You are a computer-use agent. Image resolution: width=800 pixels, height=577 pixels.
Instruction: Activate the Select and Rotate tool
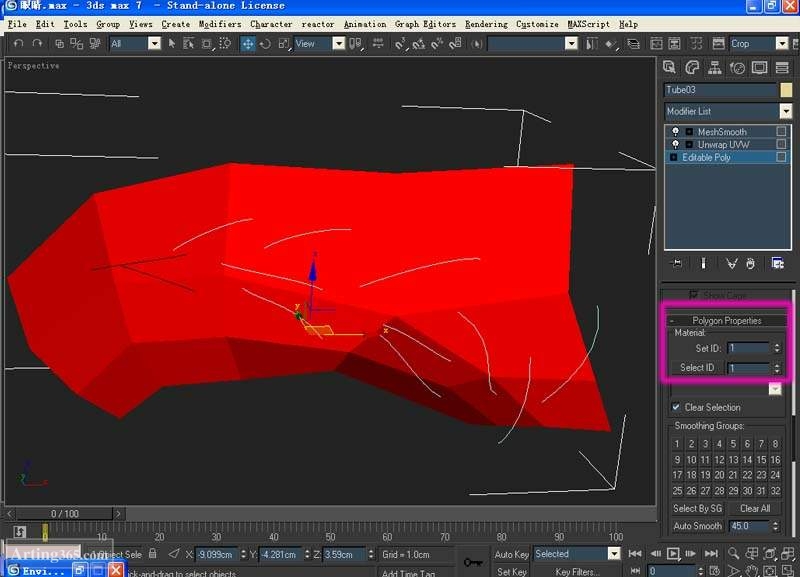point(265,44)
